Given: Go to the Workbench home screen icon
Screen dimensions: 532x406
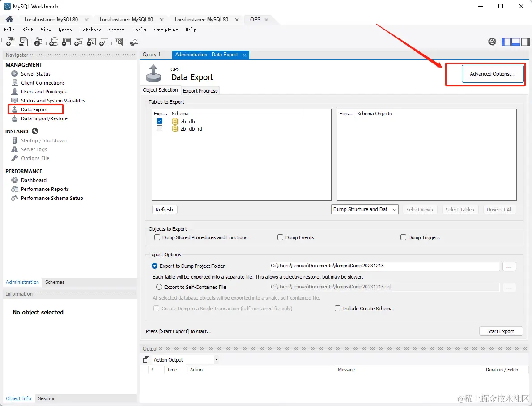Looking at the screenshot, I should coord(9,19).
